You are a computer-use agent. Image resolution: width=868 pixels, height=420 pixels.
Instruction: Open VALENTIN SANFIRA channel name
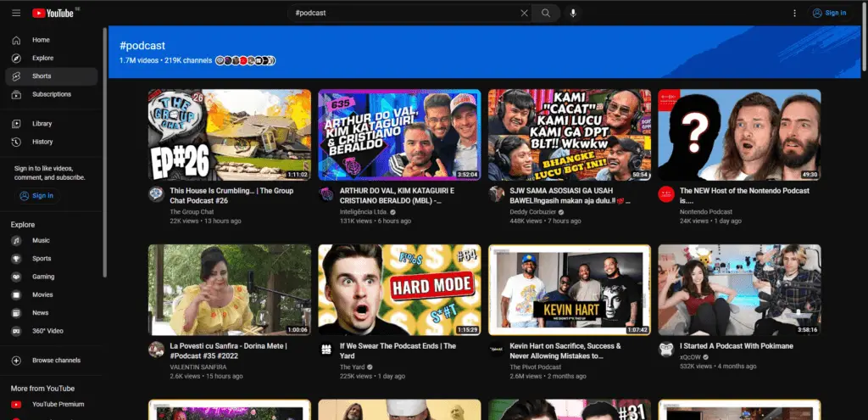pos(198,367)
